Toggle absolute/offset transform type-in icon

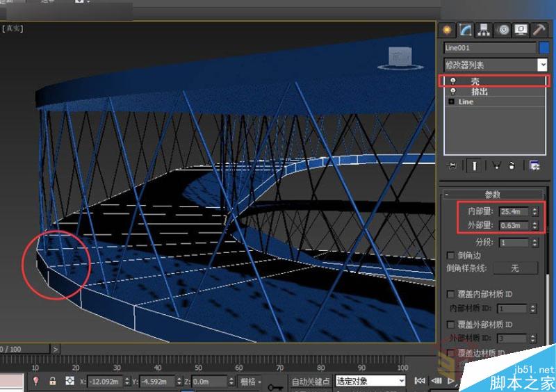coord(70,382)
